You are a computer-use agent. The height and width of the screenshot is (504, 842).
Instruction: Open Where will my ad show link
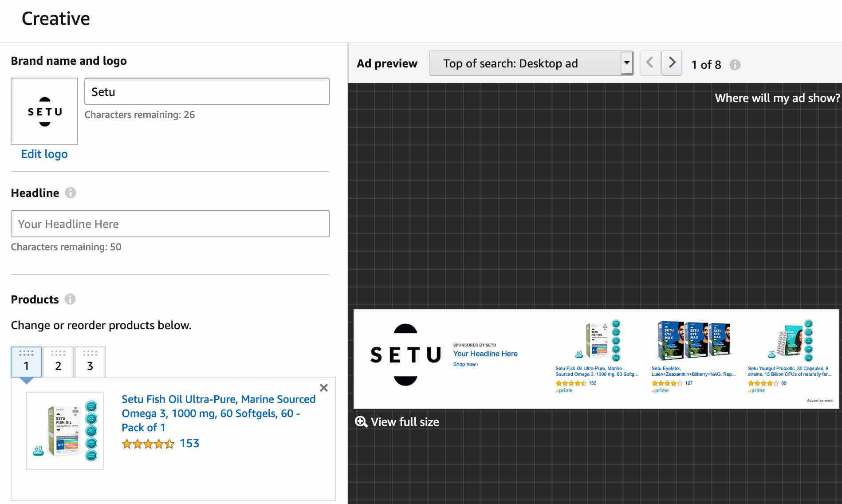[x=777, y=98]
